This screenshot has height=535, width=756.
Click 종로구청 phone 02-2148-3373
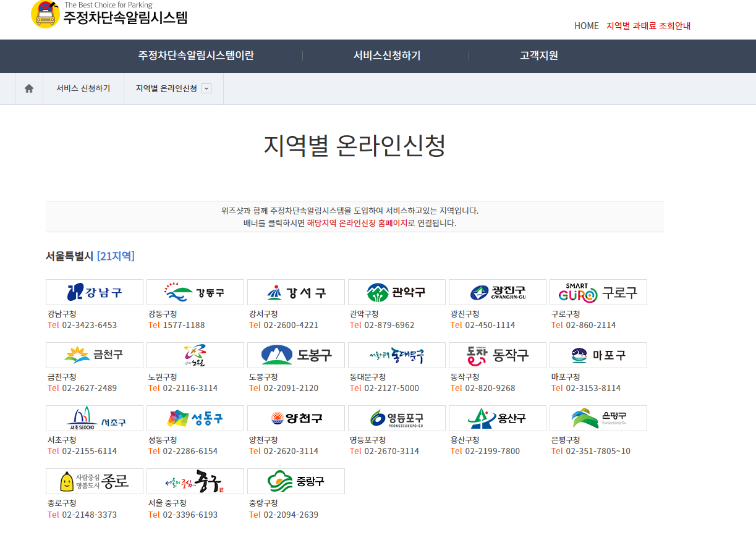point(90,515)
